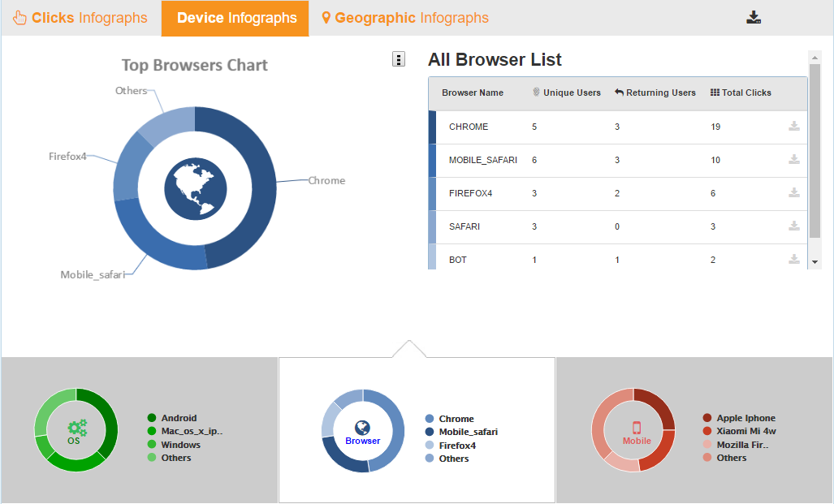
Task: Sort by Browser Name column header
Action: tap(473, 93)
